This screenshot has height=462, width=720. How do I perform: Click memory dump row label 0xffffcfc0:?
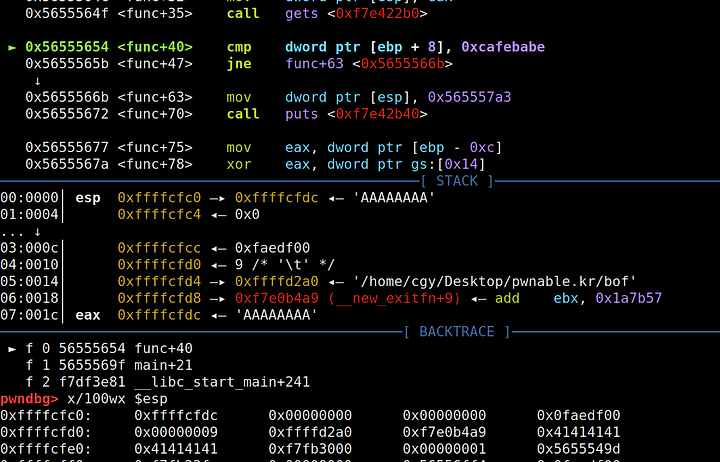coord(46,416)
